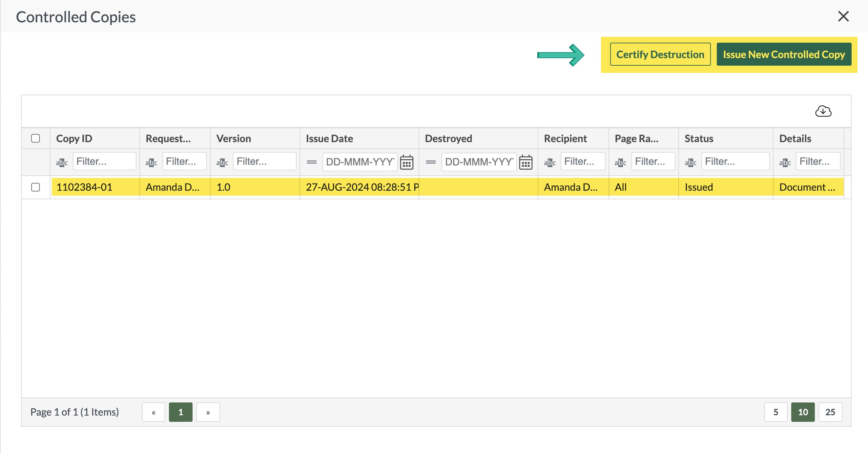
Task: Open the Recipient filter type icon
Action: [x=549, y=162]
